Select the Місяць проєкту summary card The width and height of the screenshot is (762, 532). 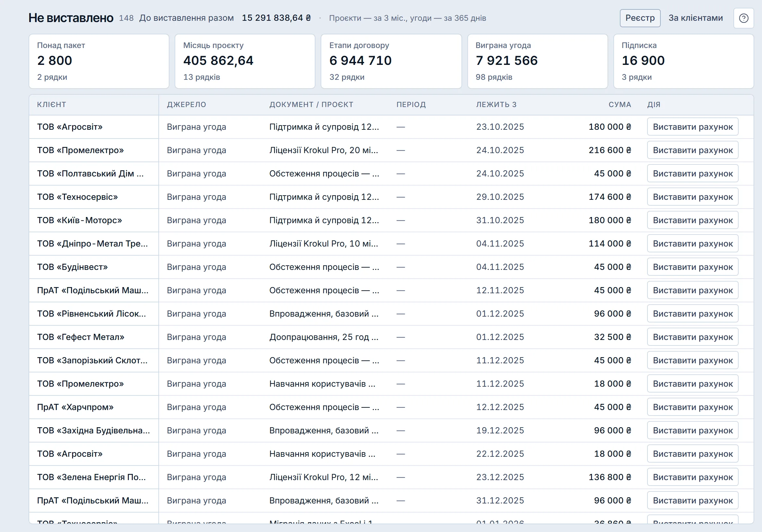[x=245, y=61]
